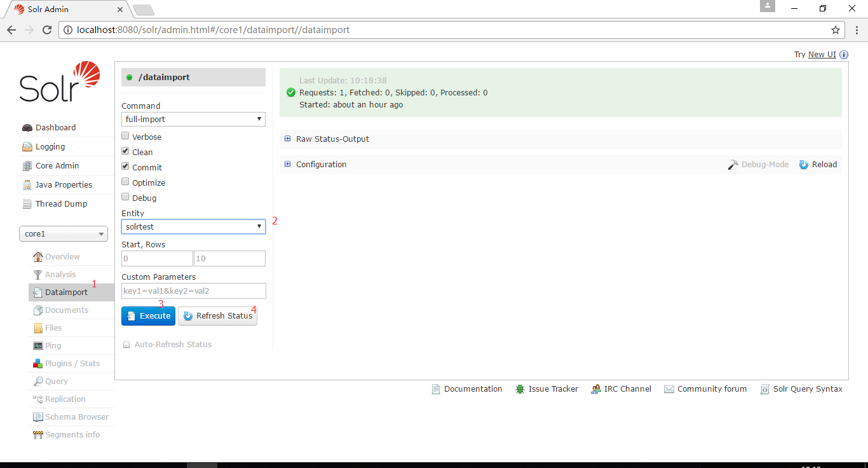The height and width of the screenshot is (468, 868).
Task: Open the Schema Browser menu item
Action: [71, 417]
